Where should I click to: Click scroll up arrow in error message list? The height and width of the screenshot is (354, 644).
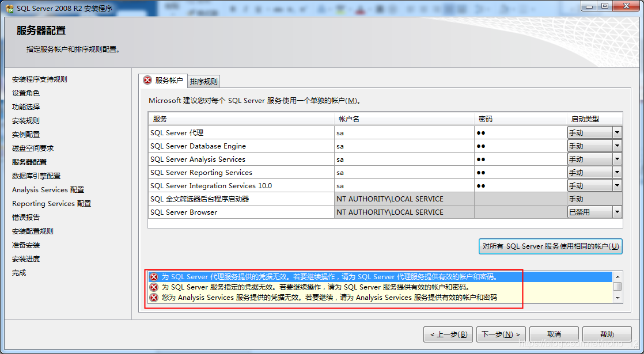[618, 277]
